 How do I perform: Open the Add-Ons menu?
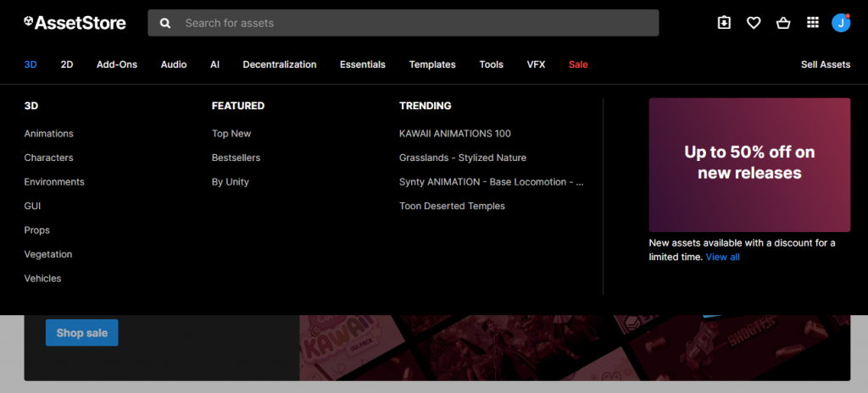point(117,64)
